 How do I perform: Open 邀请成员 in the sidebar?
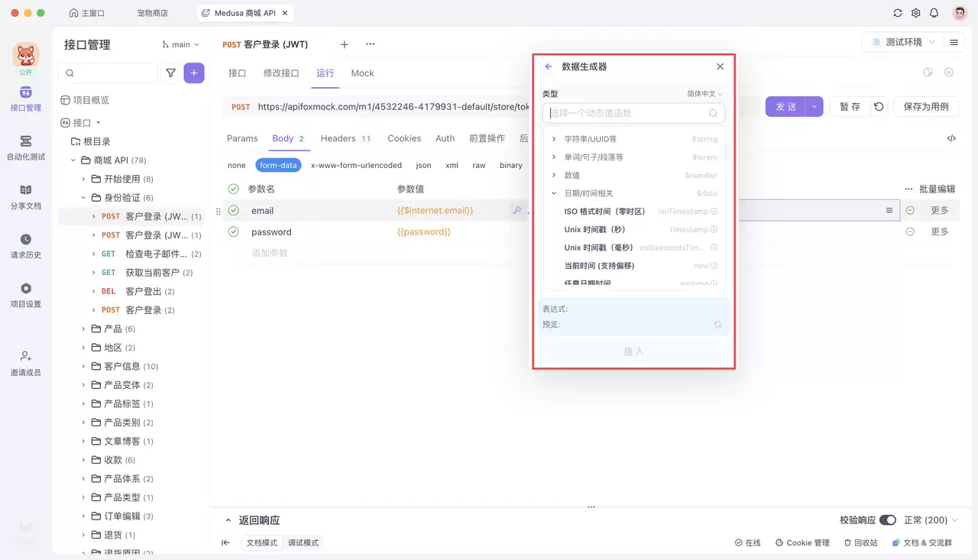[26, 364]
